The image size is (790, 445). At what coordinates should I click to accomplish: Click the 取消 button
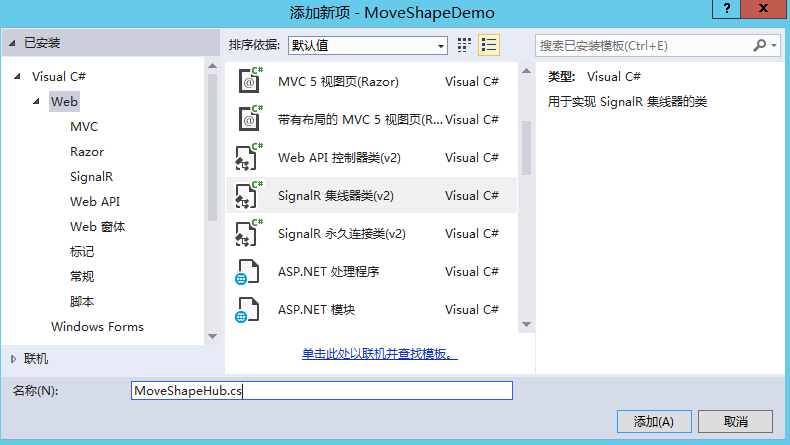point(736,421)
